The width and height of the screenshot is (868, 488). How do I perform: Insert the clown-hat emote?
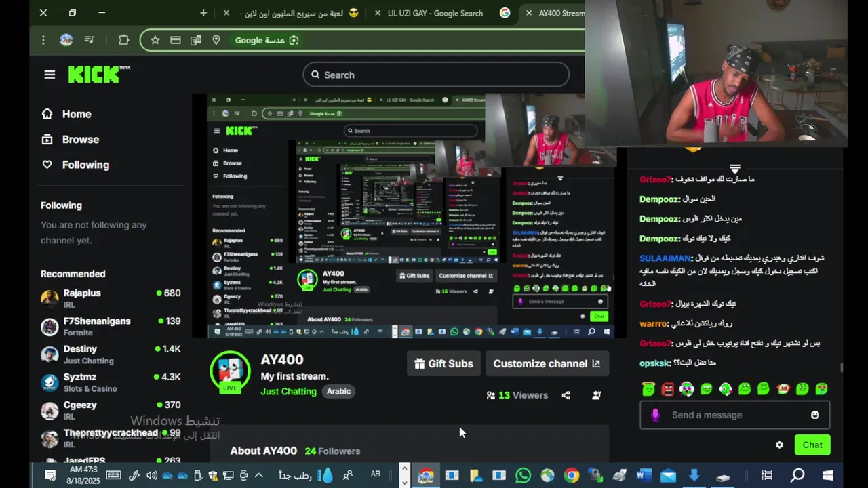pos(783,389)
